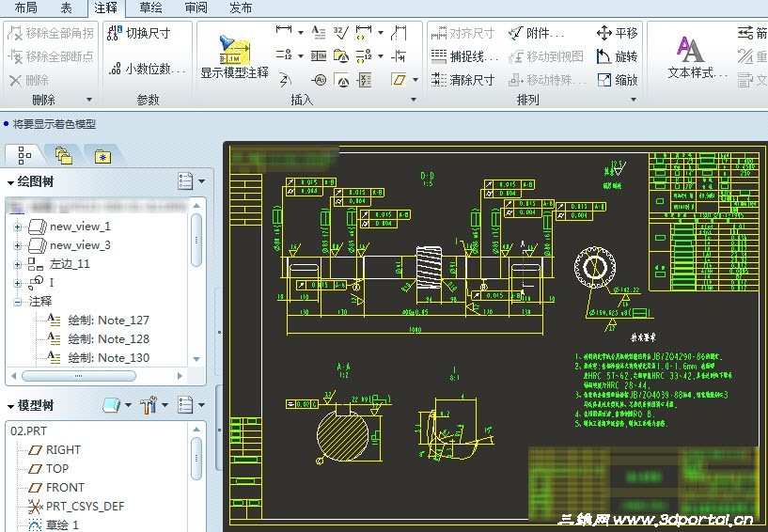The width and height of the screenshot is (768, 532).
Task: Select the jog icon in Insert group
Action: click(x=400, y=33)
